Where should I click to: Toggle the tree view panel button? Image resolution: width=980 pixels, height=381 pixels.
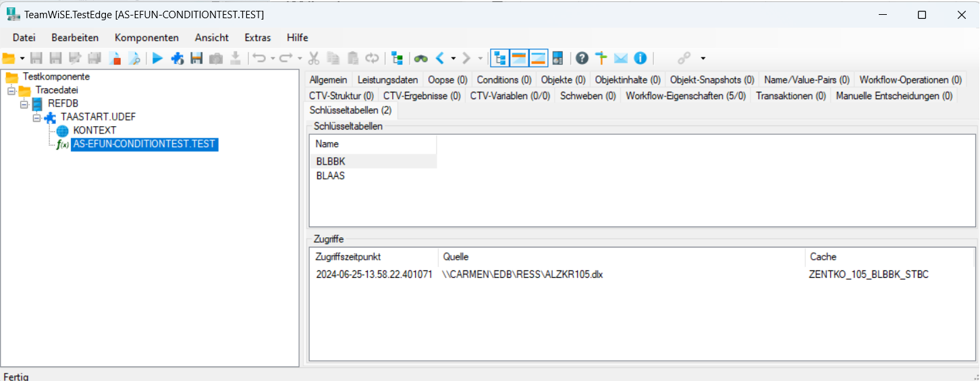[x=500, y=59]
